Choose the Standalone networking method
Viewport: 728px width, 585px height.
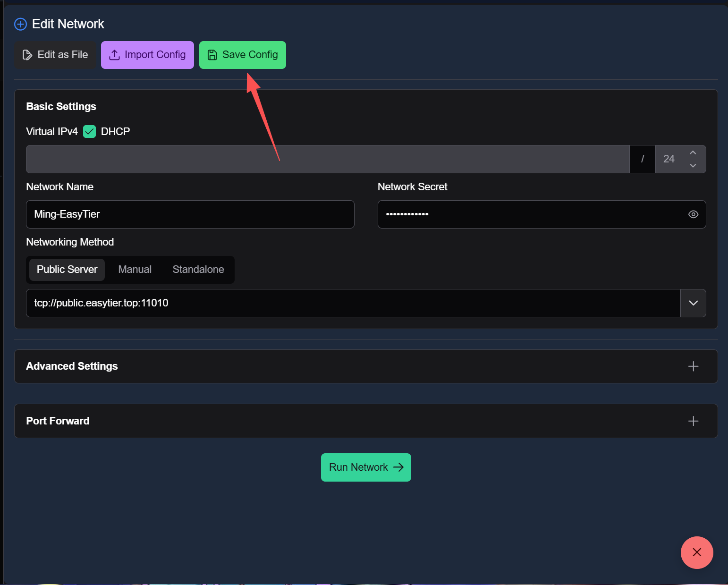(198, 270)
